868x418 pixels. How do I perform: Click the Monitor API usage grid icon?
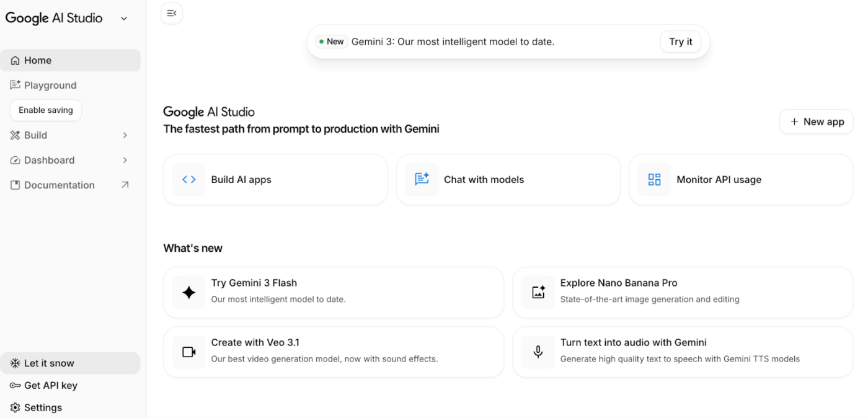tap(654, 179)
